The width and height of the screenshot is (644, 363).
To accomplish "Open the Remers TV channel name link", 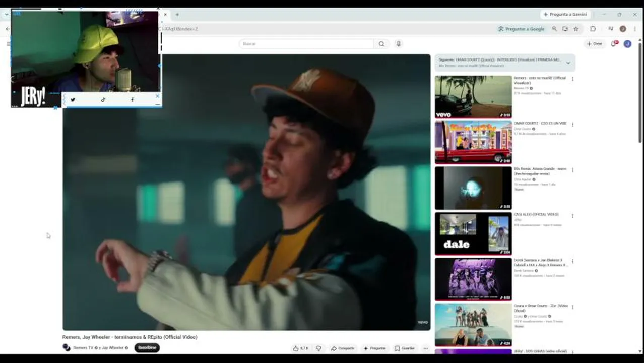I will 83,348.
